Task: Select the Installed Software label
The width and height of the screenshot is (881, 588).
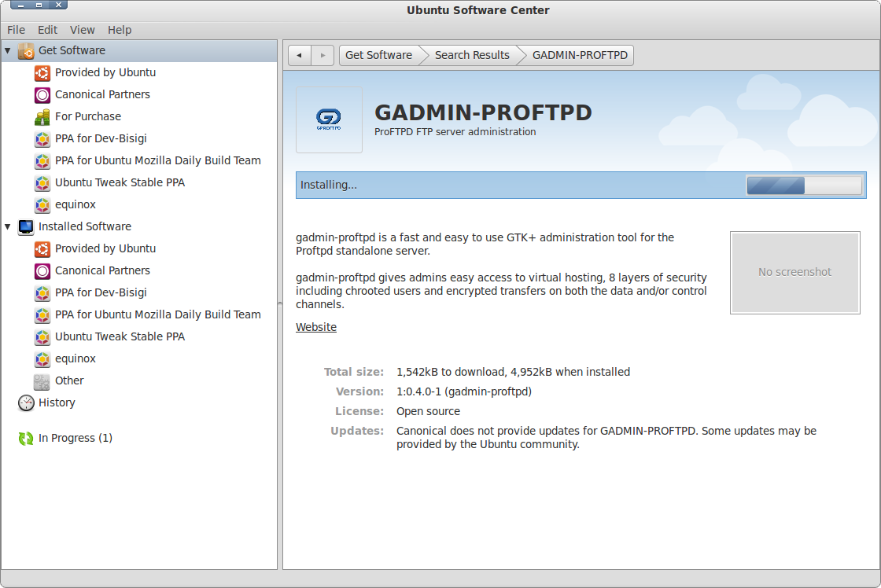Action: (x=85, y=226)
